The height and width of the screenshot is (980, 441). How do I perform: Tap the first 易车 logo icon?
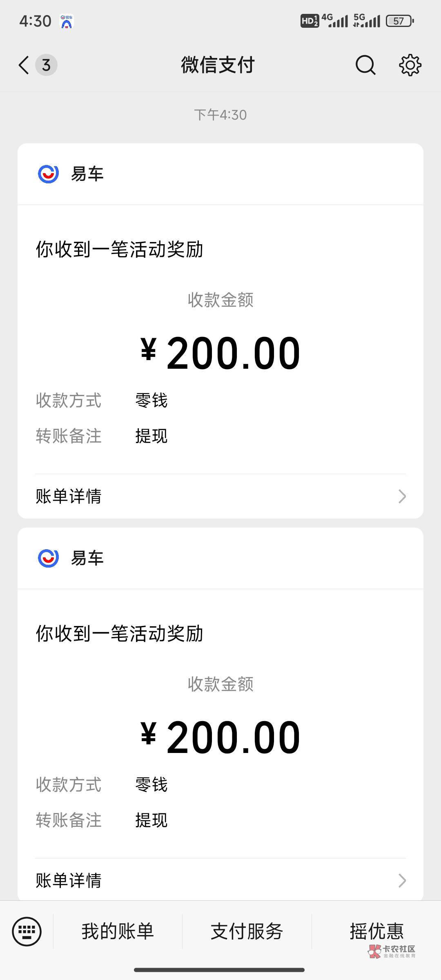[48, 174]
